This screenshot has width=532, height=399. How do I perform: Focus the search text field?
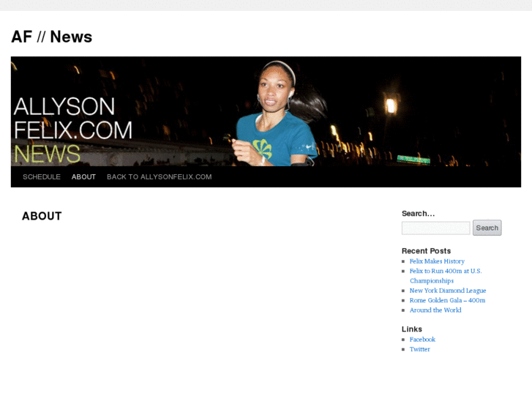click(436, 228)
